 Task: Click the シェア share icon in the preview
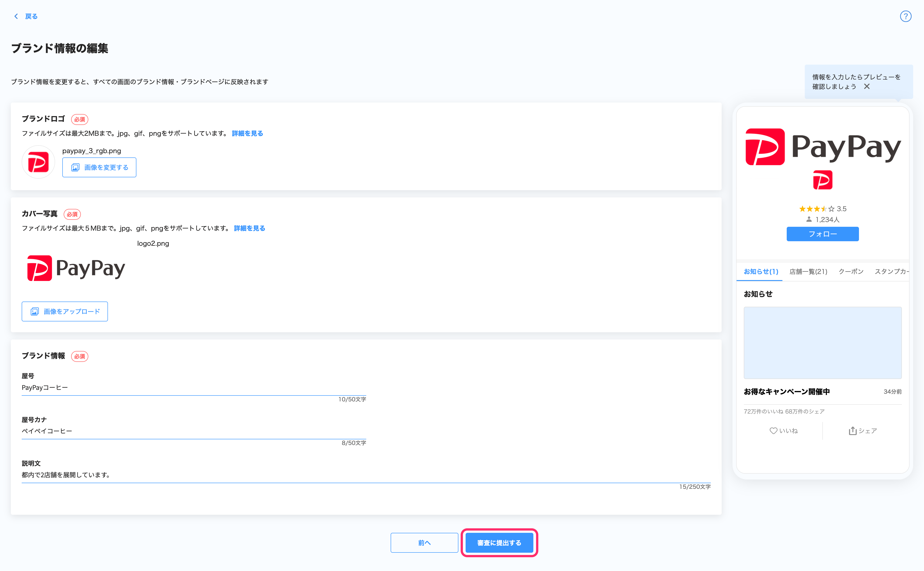pos(852,431)
